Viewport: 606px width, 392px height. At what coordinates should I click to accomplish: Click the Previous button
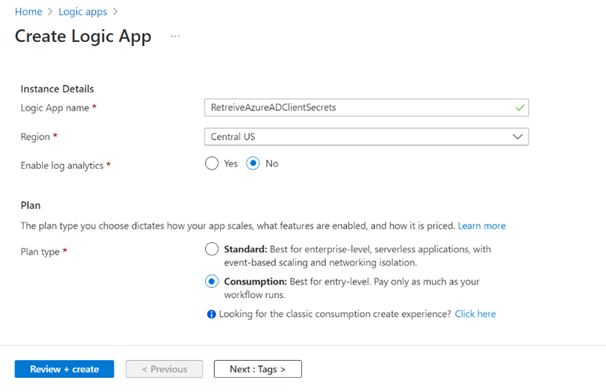tap(164, 369)
